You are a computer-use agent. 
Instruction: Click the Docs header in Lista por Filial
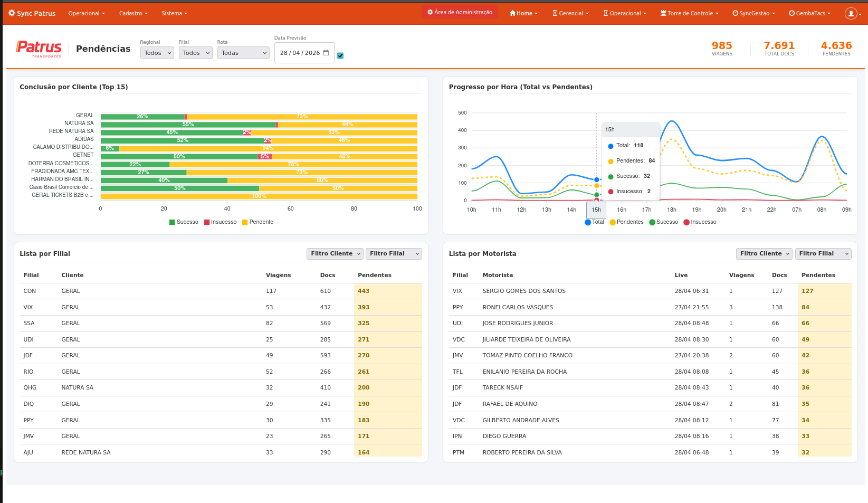pyautogui.click(x=328, y=276)
